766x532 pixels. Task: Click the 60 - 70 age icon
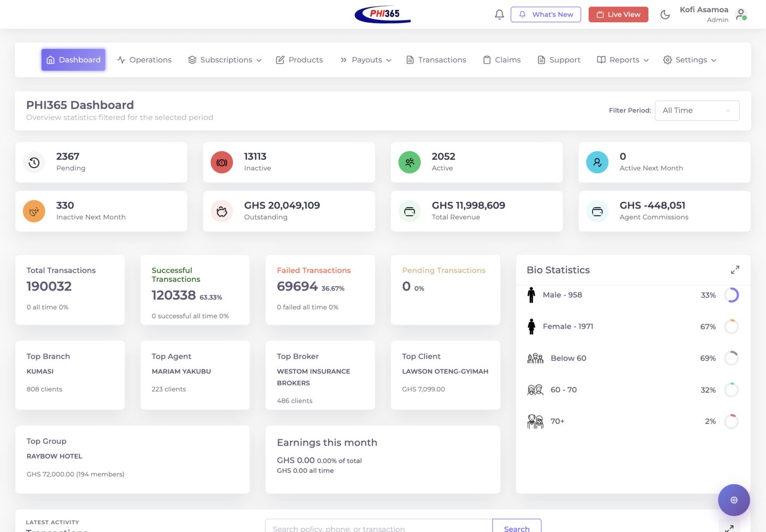[535, 389]
